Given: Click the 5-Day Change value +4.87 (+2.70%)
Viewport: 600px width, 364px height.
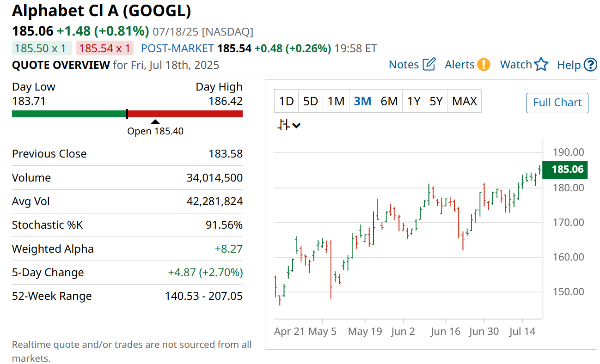Looking at the screenshot, I should pyautogui.click(x=205, y=273).
